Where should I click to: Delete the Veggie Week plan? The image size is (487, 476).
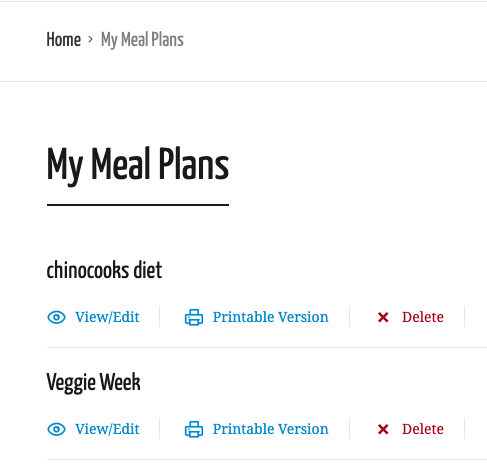[423, 429]
